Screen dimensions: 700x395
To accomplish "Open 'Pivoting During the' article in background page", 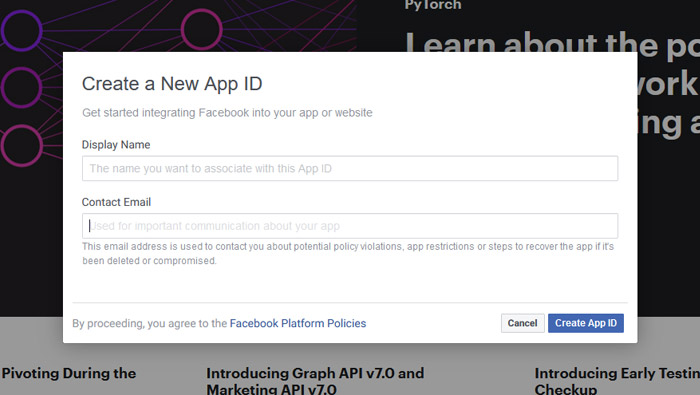I will (69, 373).
